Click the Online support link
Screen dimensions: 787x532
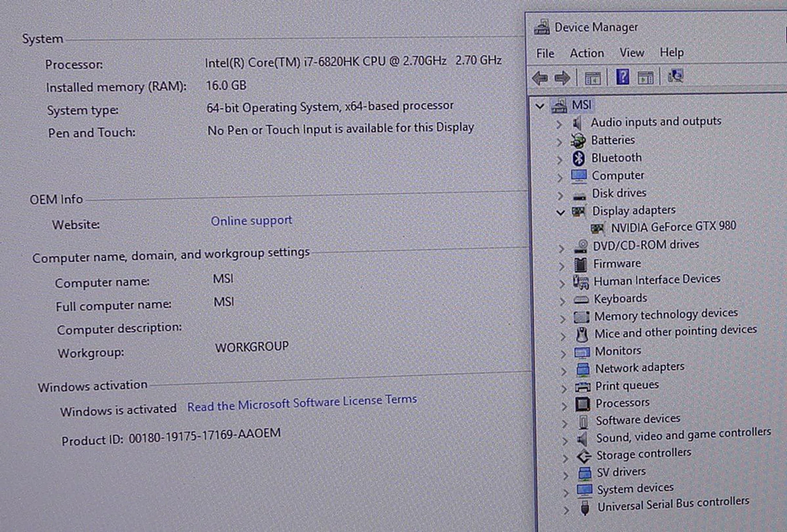pos(251,221)
